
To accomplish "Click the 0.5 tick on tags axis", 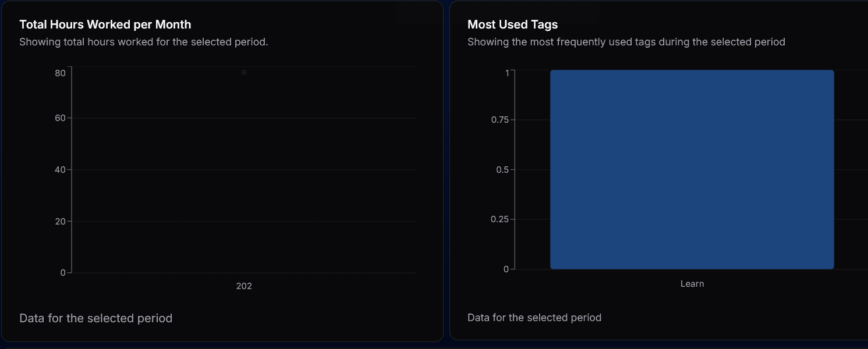I will 502,170.
